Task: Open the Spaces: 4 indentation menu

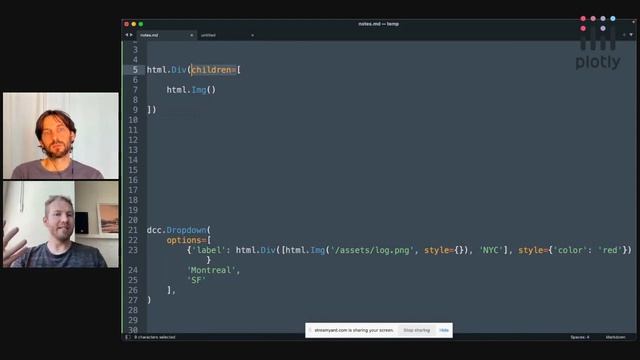Action: 580,337
